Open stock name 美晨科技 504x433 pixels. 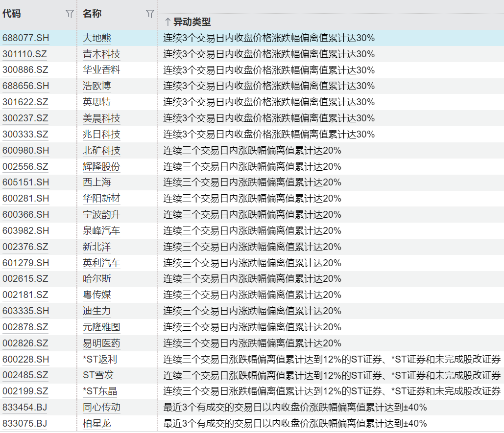101,118
